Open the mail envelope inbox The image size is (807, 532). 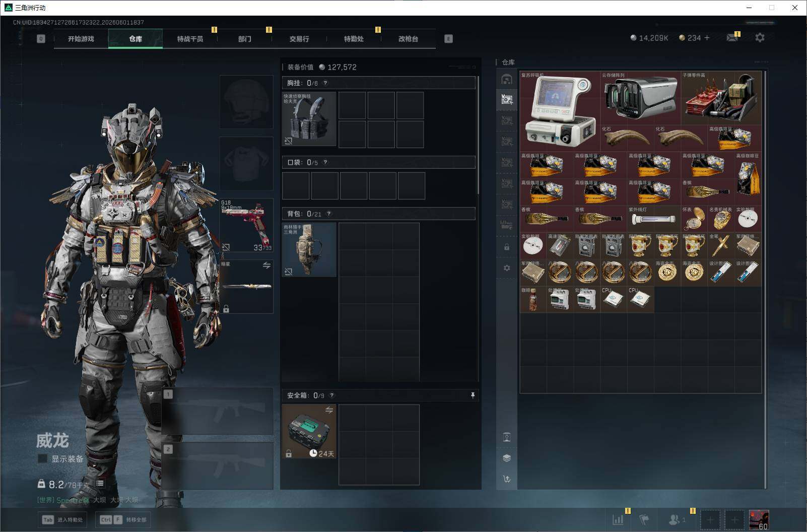(732, 38)
